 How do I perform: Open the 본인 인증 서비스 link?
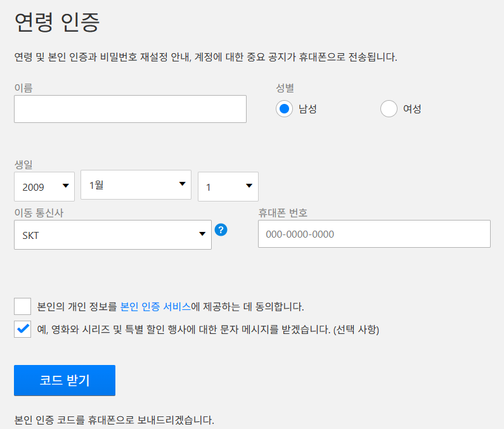pos(155,307)
